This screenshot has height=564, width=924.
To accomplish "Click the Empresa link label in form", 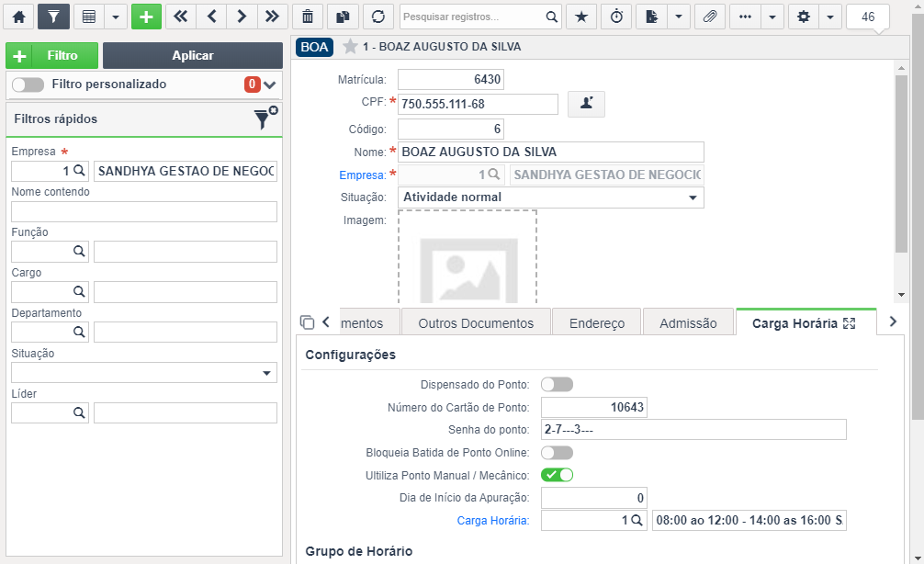I will 363,175.
